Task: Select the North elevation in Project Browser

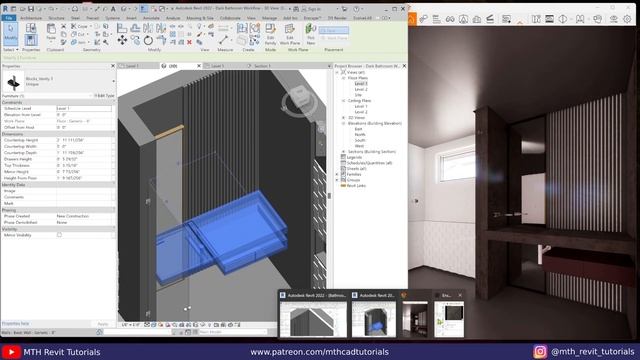Action: point(360,134)
